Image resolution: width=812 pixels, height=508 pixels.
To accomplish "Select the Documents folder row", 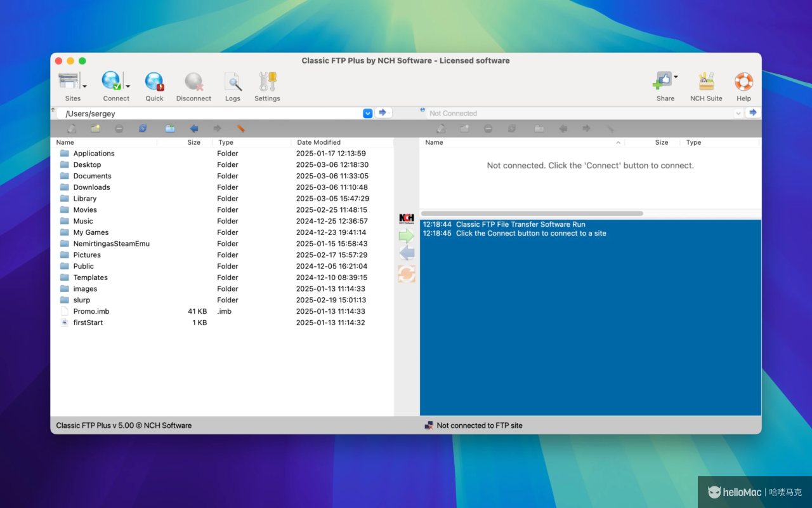I will [x=222, y=176].
